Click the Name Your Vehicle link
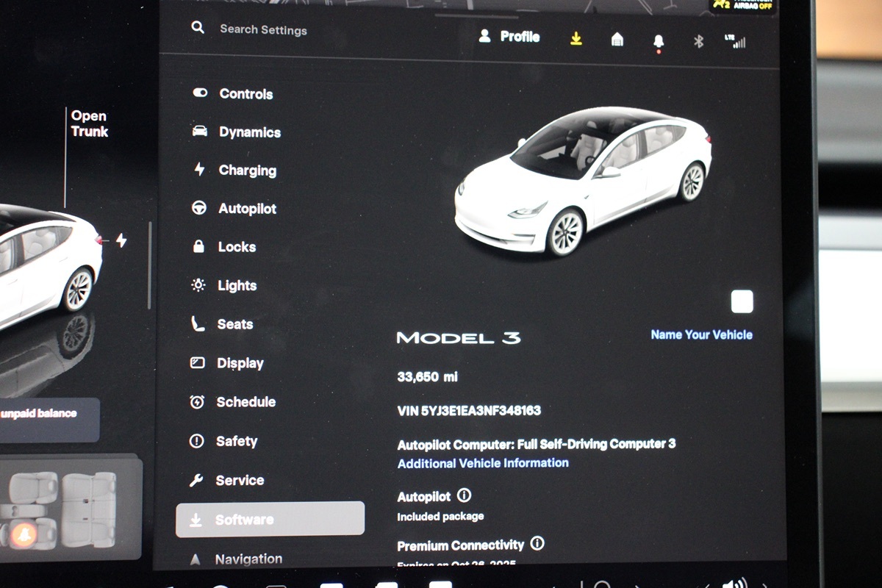 tap(700, 334)
